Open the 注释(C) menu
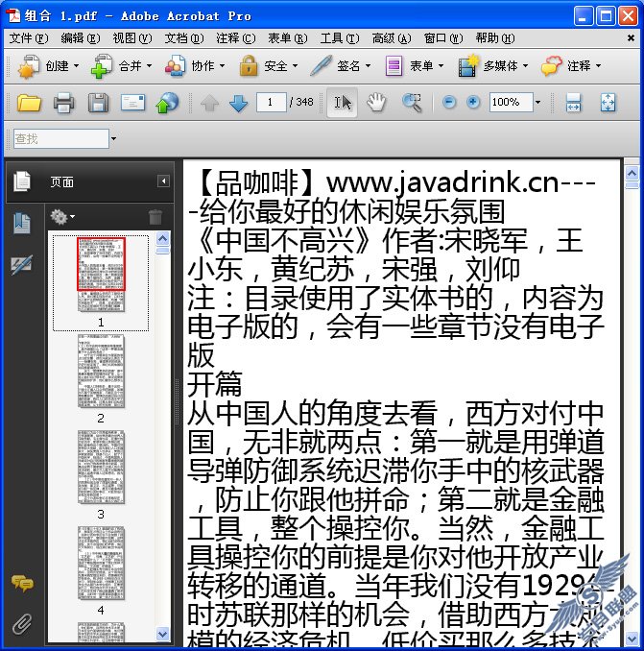This screenshot has width=644, height=651. click(x=236, y=38)
